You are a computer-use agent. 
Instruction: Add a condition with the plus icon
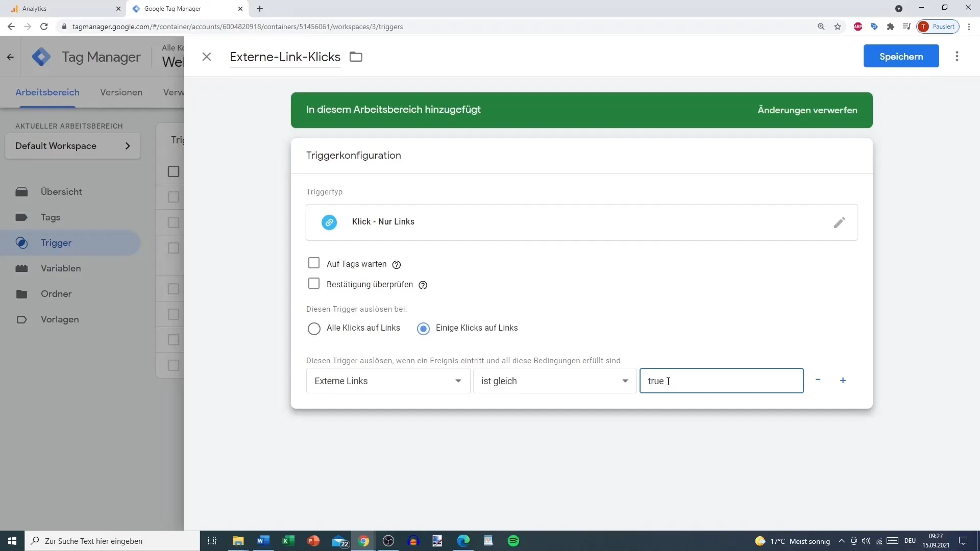[x=843, y=381]
